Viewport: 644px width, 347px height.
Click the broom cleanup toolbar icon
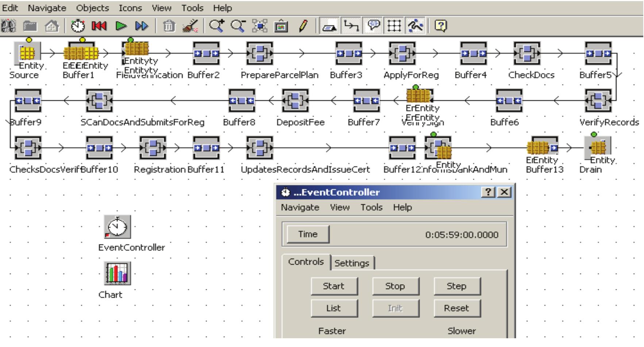click(190, 26)
